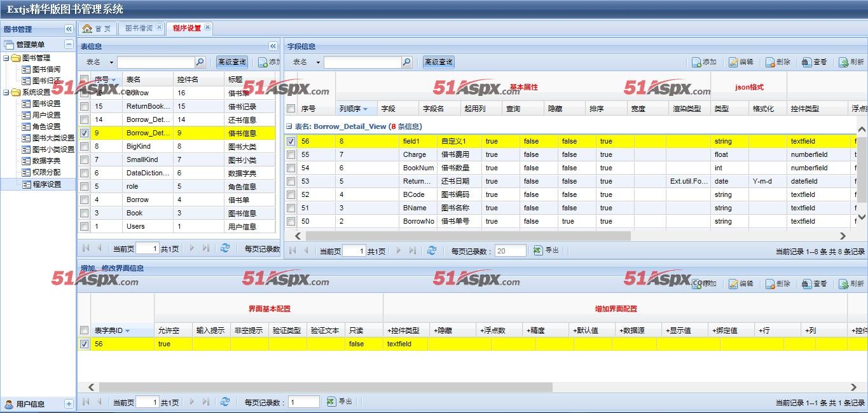Click the search icon in 表信息 panel

[x=200, y=62]
